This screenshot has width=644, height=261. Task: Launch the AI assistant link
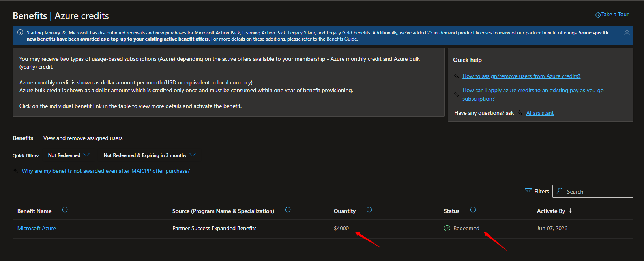point(540,113)
